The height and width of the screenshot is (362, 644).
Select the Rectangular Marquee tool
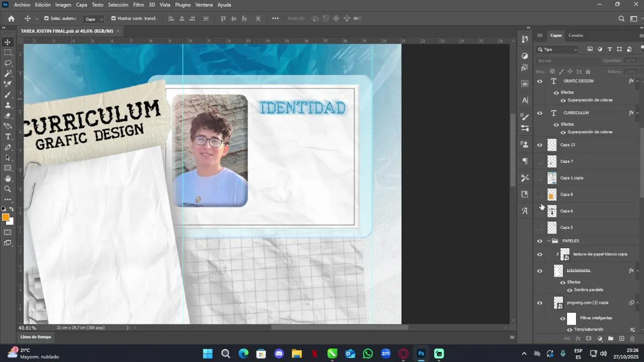tap(8, 52)
